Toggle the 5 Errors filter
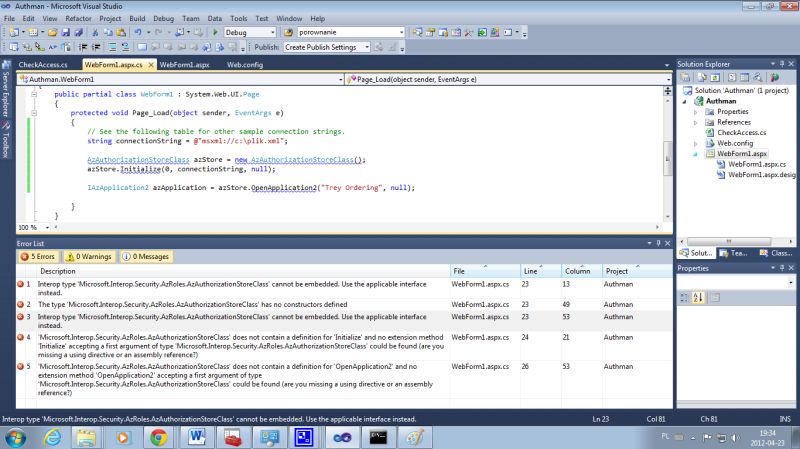 pos(38,257)
